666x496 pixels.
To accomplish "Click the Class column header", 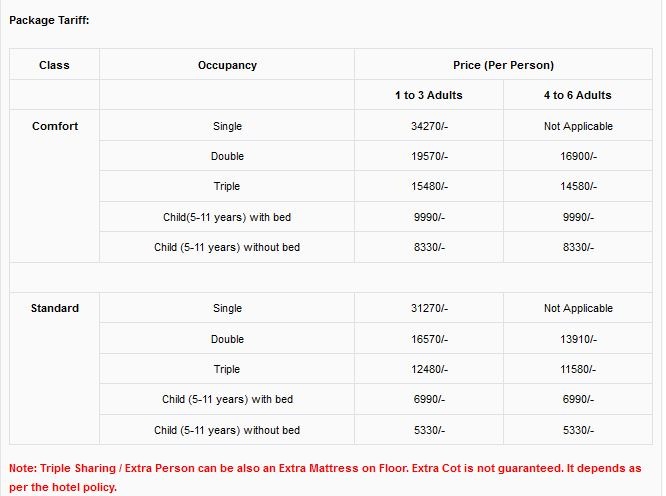I will [x=54, y=65].
